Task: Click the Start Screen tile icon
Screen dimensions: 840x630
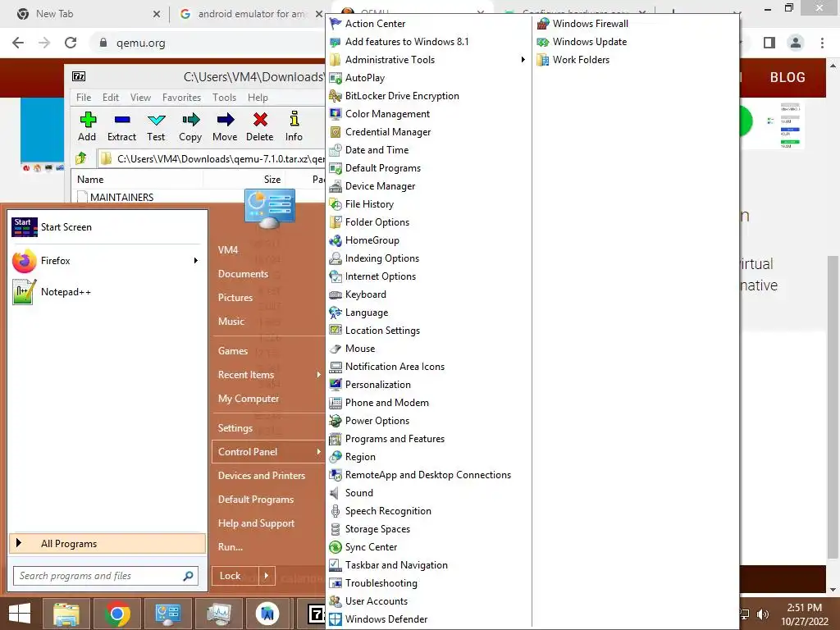Action: point(24,227)
